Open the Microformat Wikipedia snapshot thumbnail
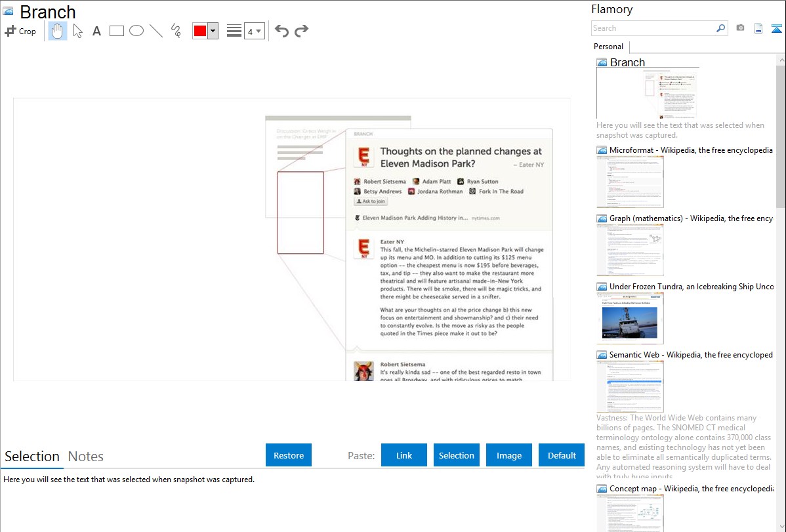Image resolution: width=786 pixels, height=532 pixels. (x=630, y=182)
